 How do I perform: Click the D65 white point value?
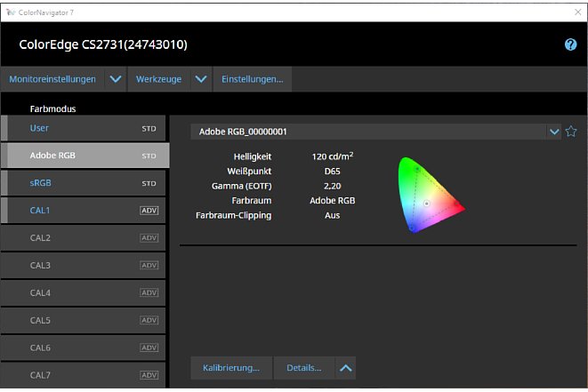point(332,172)
